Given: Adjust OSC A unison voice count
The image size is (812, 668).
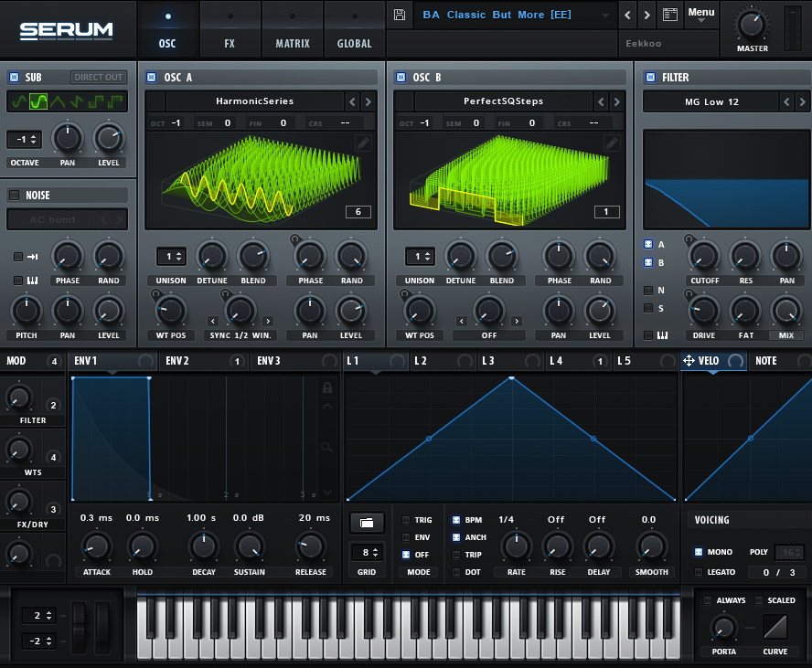Looking at the screenshot, I should click(x=171, y=256).
